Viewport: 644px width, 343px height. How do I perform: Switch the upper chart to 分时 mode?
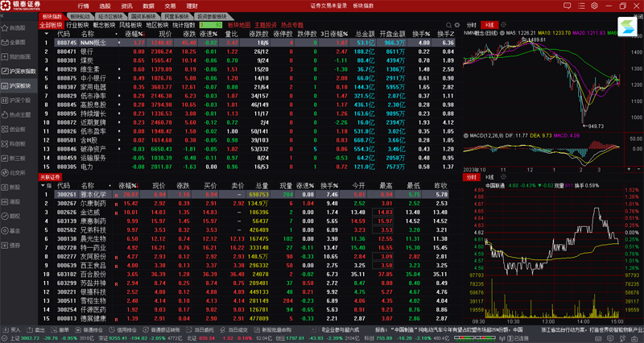coord(471,25)
